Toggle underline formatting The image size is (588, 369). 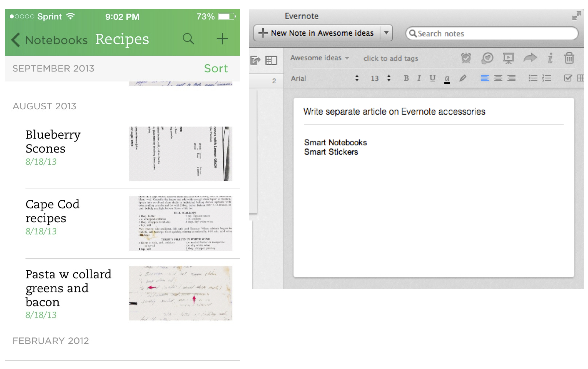point(432,78)
